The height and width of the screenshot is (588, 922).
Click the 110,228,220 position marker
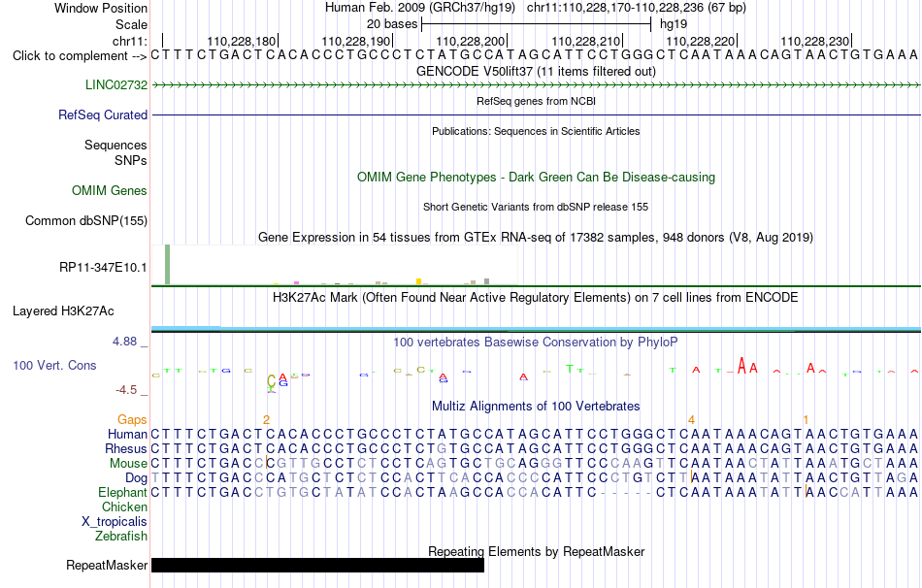701,41
